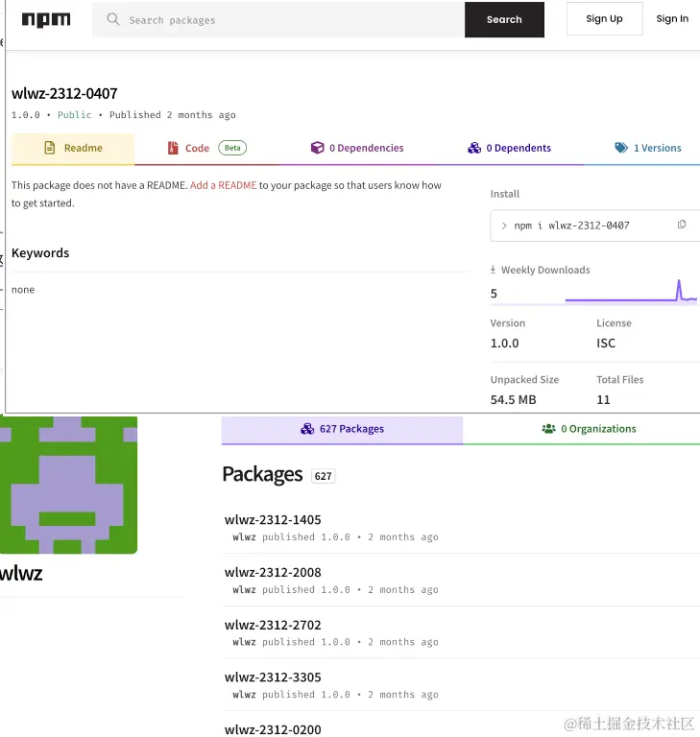
Task: Open package wlwz-2312-1405
Action: tap(273, 520)
